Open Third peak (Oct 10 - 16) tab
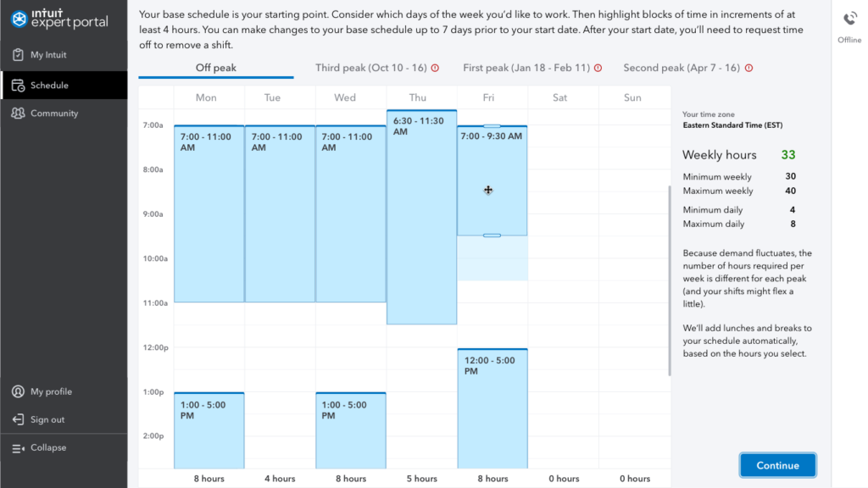This screenshot has width=868, height=488. click(x=371, y=68)
